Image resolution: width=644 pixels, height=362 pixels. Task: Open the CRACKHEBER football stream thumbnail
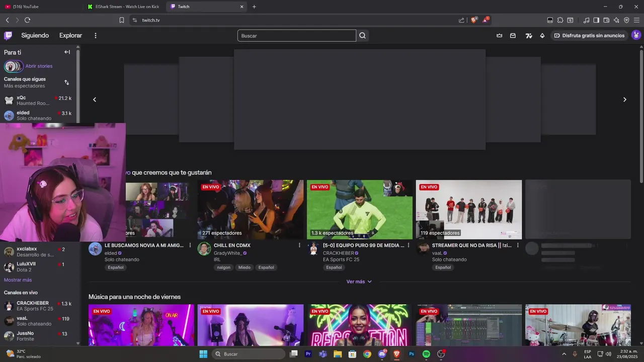click(360, 210)
